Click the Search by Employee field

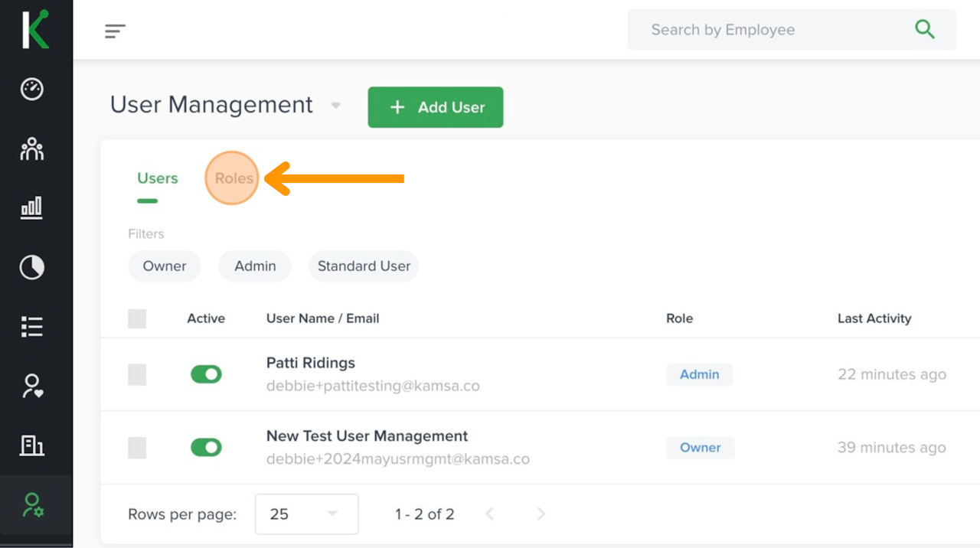[766, 30]
